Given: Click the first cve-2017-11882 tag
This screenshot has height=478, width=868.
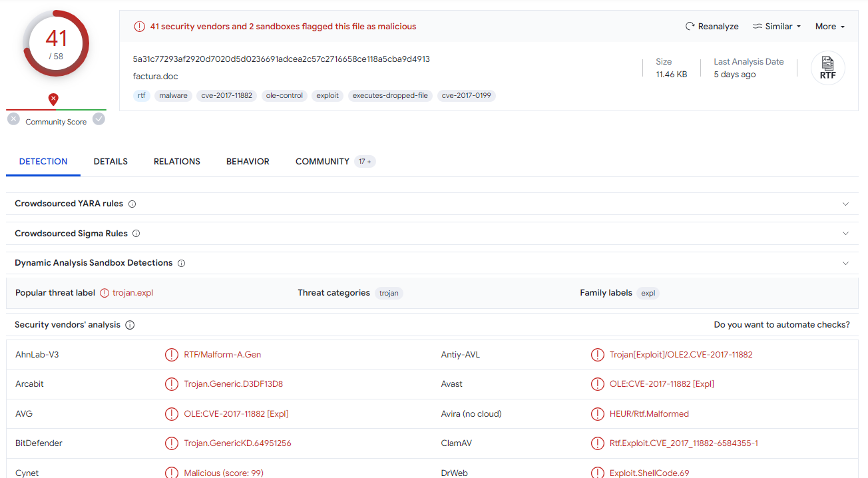Looking at the screenshot, I should click(x=226, y=96).
